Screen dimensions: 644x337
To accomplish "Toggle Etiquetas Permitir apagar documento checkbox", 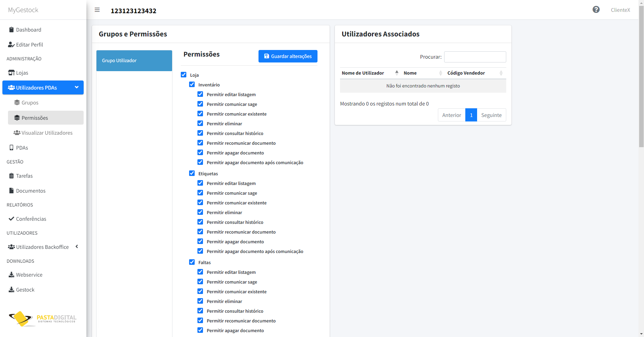I will point(200,241).
